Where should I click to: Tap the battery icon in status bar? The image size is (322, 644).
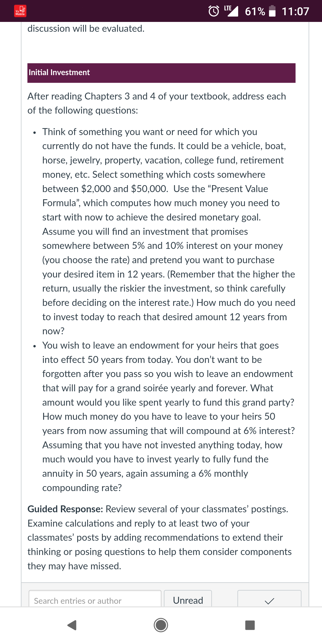(x=272, y=11)
